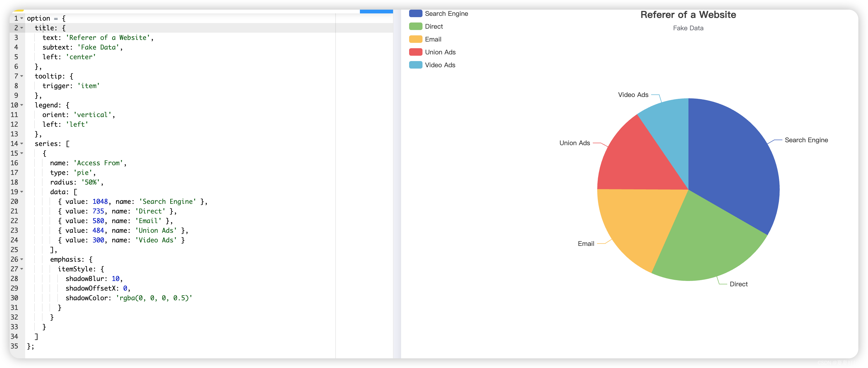Click the value 1048 in code
Image resolution: width=868 pixels, height=368 pixels.
pos(100,202)
